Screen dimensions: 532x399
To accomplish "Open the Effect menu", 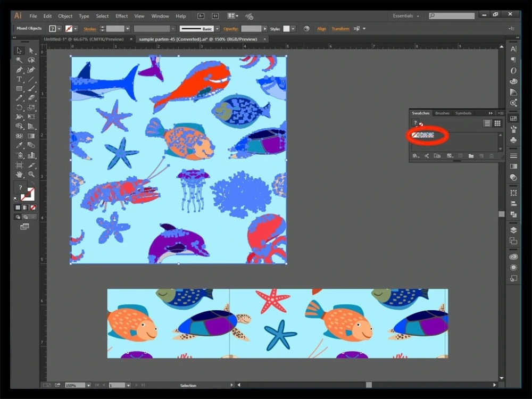I will tap(121, 16).
